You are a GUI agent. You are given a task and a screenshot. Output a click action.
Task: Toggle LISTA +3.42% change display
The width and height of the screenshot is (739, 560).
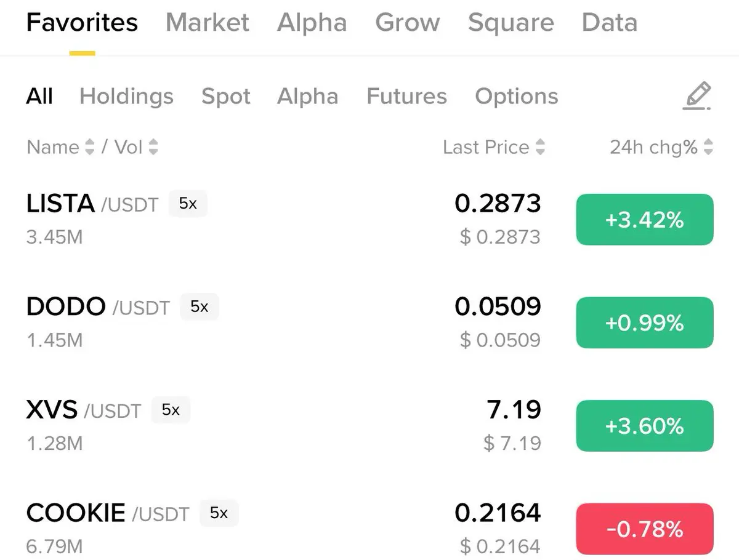(x=645, y=220)
